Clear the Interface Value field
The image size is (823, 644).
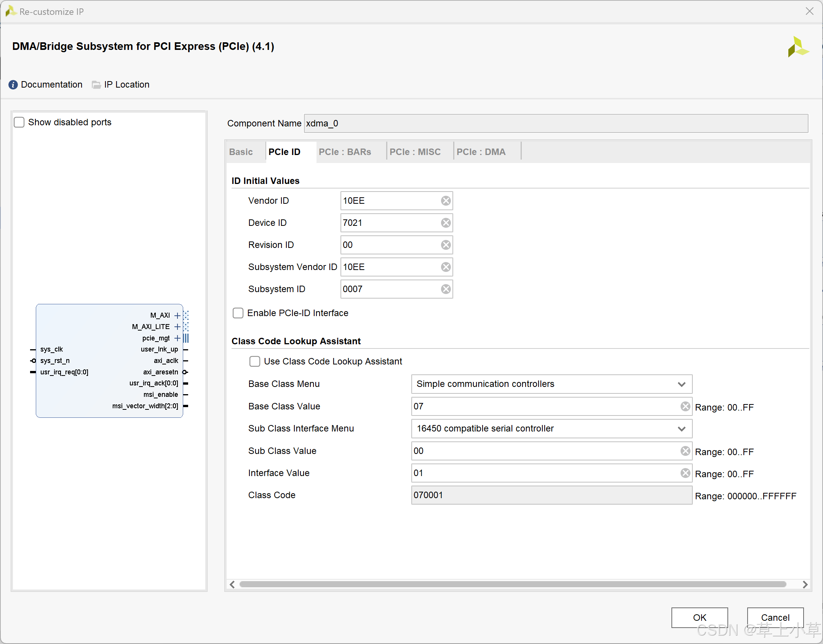click(685, 473)
